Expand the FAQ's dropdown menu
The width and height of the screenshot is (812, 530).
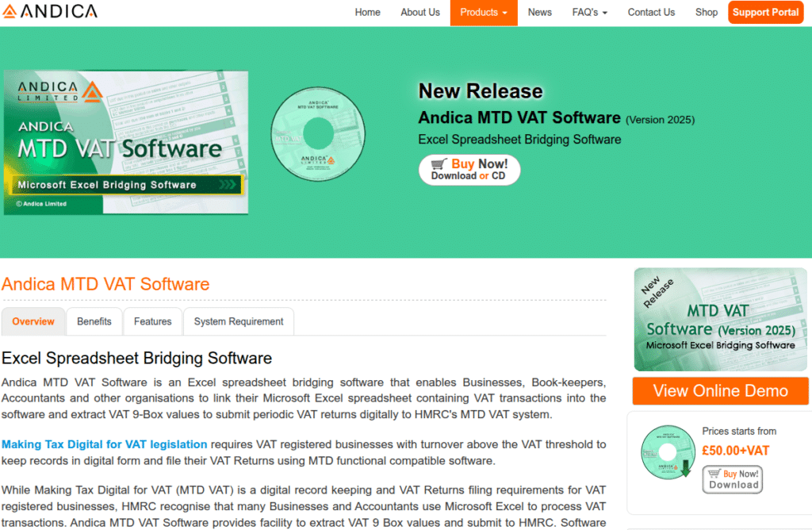pyautogui.click(x=589, y=13)
